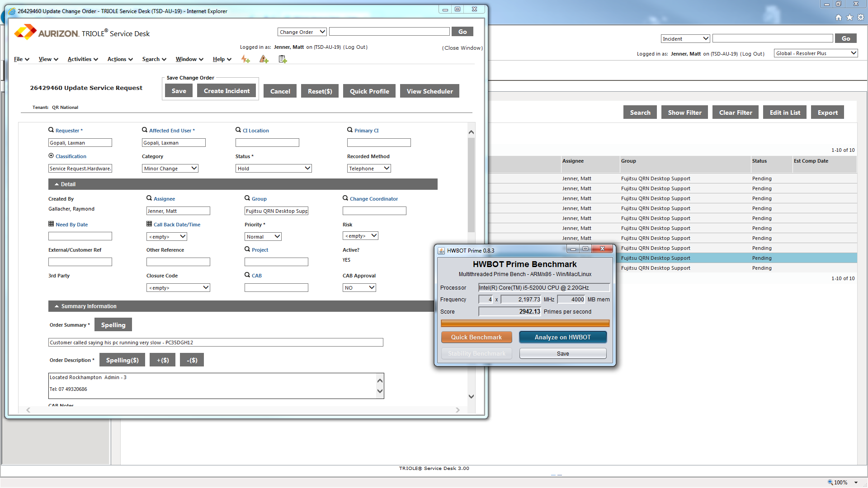The image size is (868, 488).
Task: Click the Quick Profile button
Action: pyautogui.click(x=369, y=91)
